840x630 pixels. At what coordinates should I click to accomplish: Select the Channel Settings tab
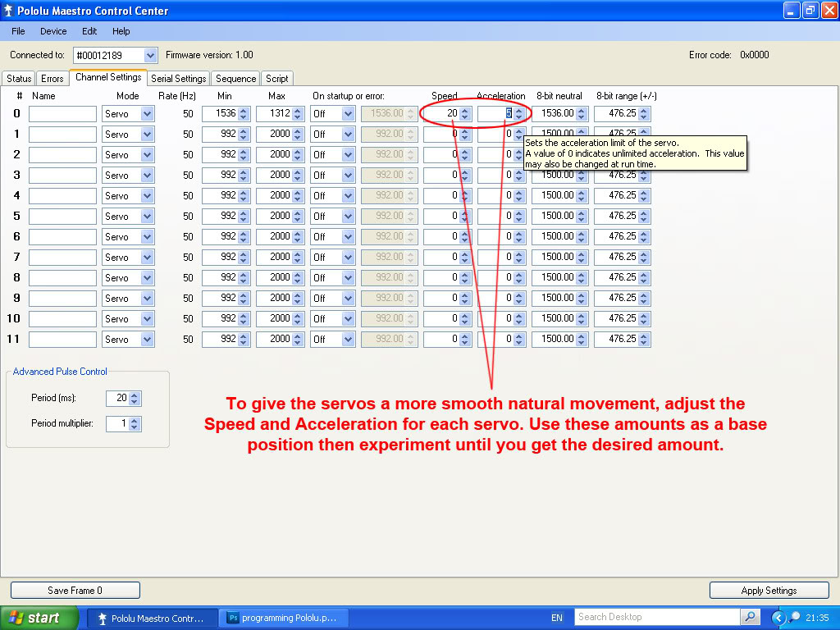pos(108,77)
